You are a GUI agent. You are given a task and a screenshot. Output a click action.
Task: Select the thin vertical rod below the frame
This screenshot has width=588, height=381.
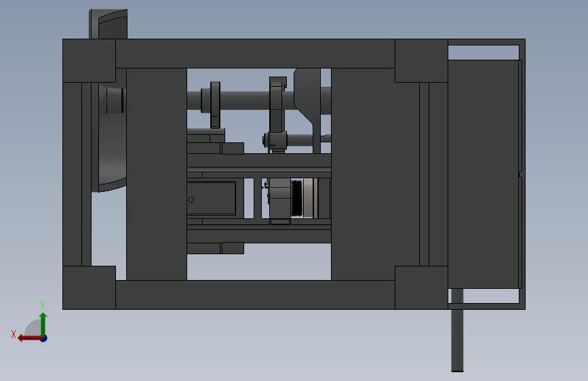(457, 330)
